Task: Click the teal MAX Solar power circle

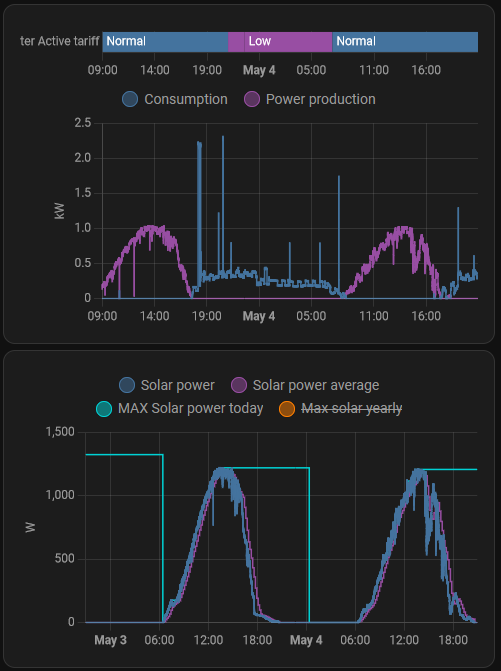Action: [104, 409]
